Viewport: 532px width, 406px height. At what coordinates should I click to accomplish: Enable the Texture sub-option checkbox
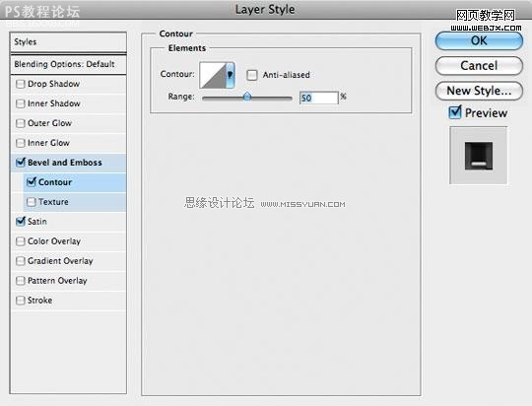coord(32,202)
